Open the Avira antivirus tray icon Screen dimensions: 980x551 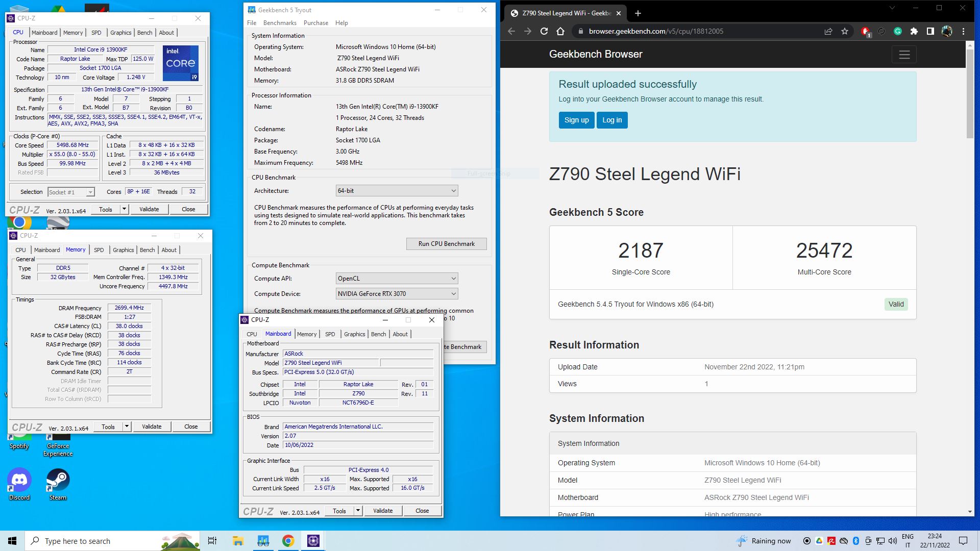point(831,541)
